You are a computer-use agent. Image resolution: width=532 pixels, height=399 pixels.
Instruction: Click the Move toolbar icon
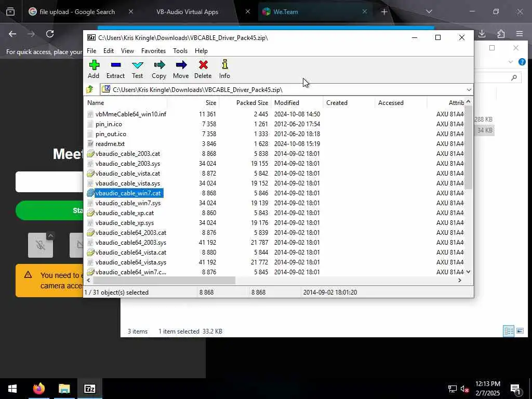[x=181, y=69]
